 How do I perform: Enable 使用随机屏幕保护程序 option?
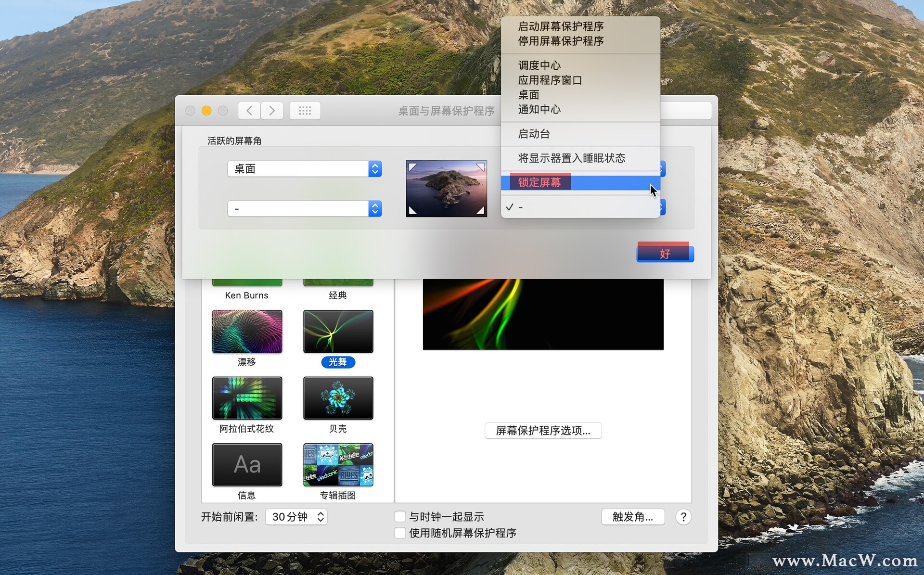pyautogui.click(x=400, y=533)
